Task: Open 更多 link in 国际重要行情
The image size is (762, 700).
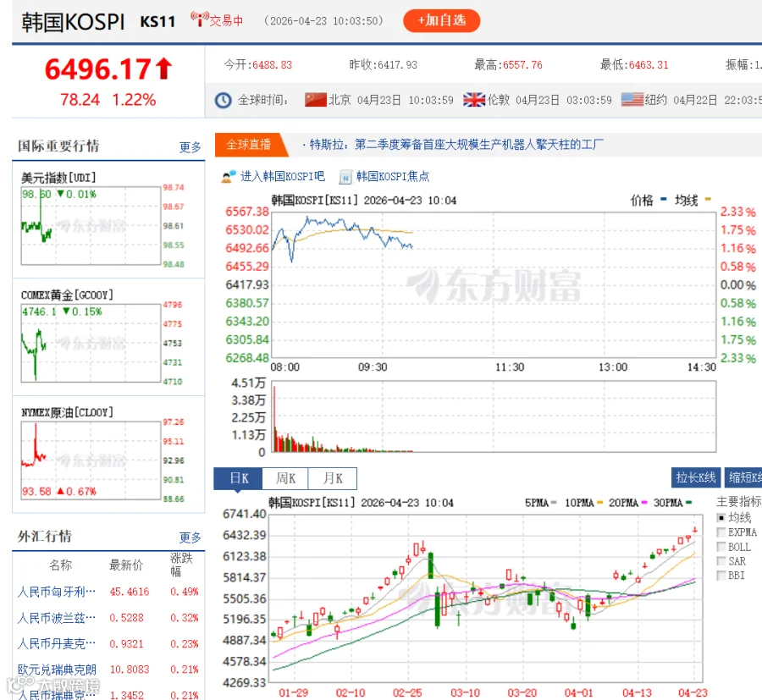Action: point(190,146)
